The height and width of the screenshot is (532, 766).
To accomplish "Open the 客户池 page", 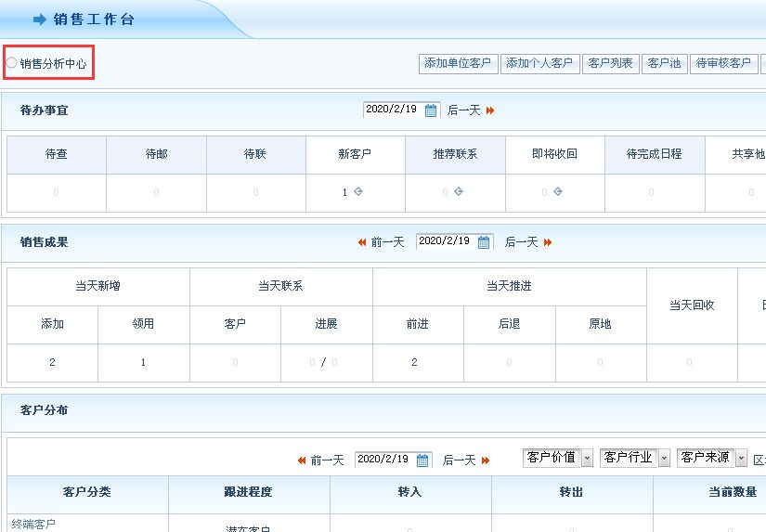I will click(x=664, y=63).
